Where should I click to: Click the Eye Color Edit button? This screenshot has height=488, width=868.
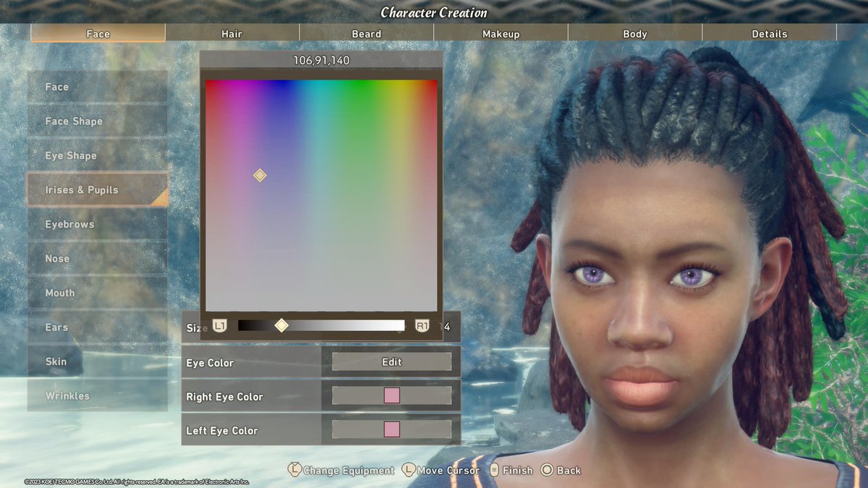click(392, 361)
